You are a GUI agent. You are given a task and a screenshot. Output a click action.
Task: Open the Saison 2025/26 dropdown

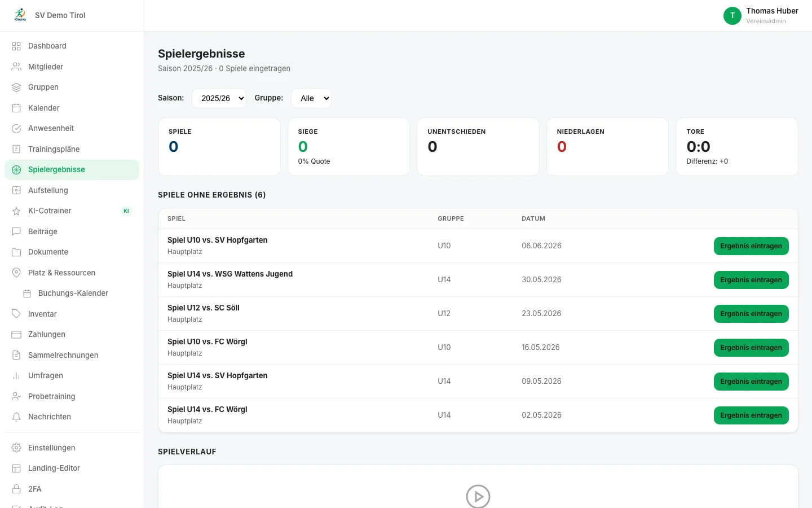(219, 98)
